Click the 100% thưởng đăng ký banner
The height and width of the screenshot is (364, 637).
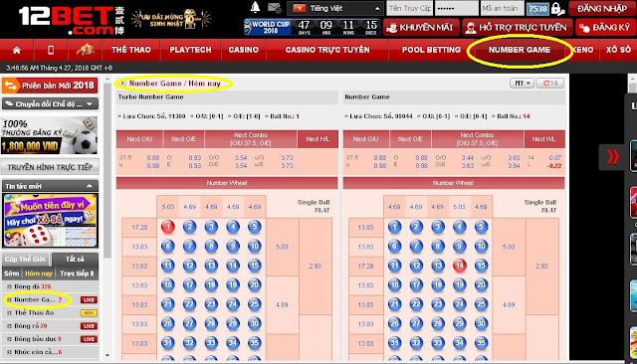[x=50, y=135]
